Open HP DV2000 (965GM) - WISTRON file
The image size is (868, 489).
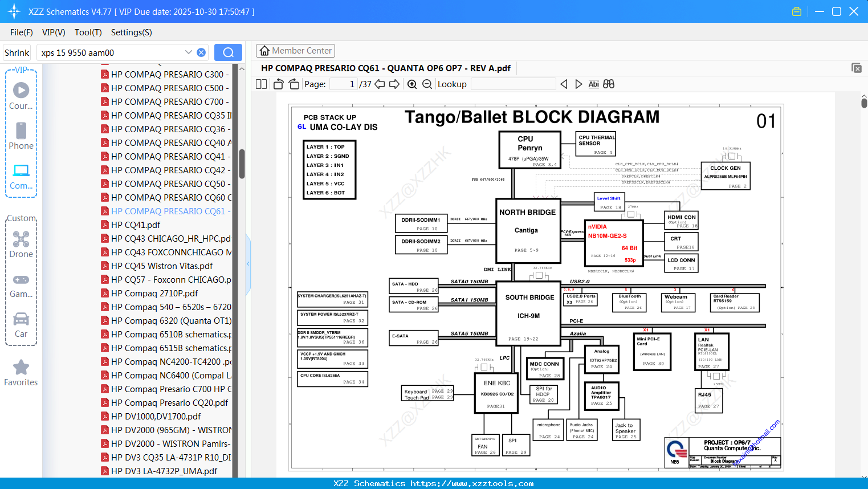(166, 430)
